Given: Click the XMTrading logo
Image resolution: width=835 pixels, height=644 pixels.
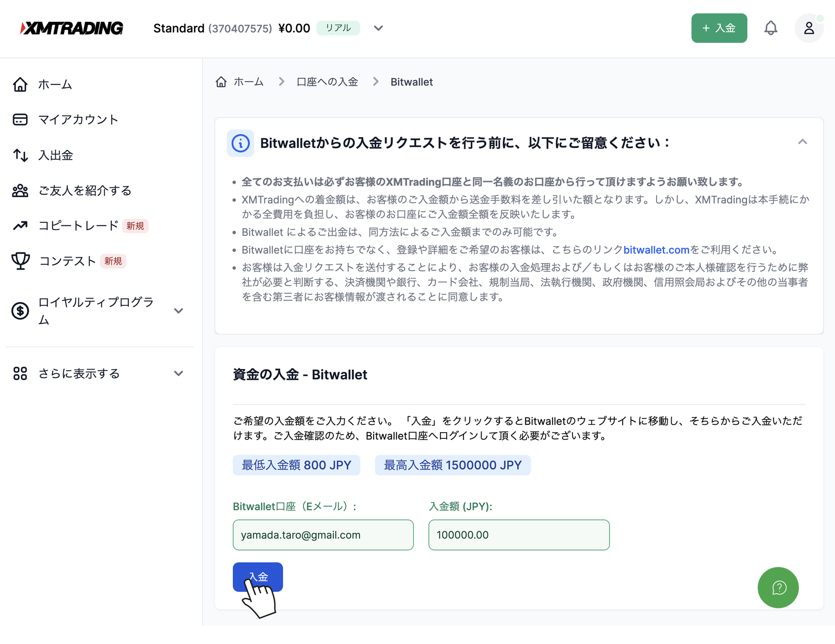Looking at the screenshot, I should (x=71, y=28).
